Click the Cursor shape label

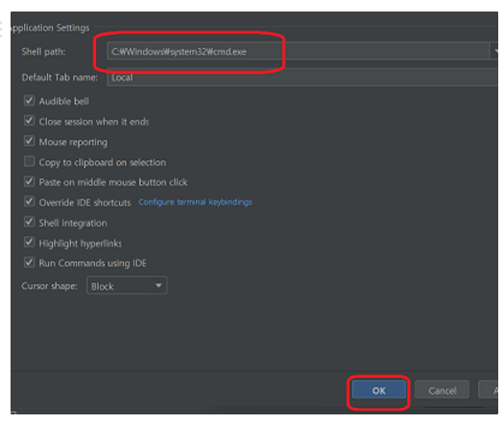coord(50,286)
